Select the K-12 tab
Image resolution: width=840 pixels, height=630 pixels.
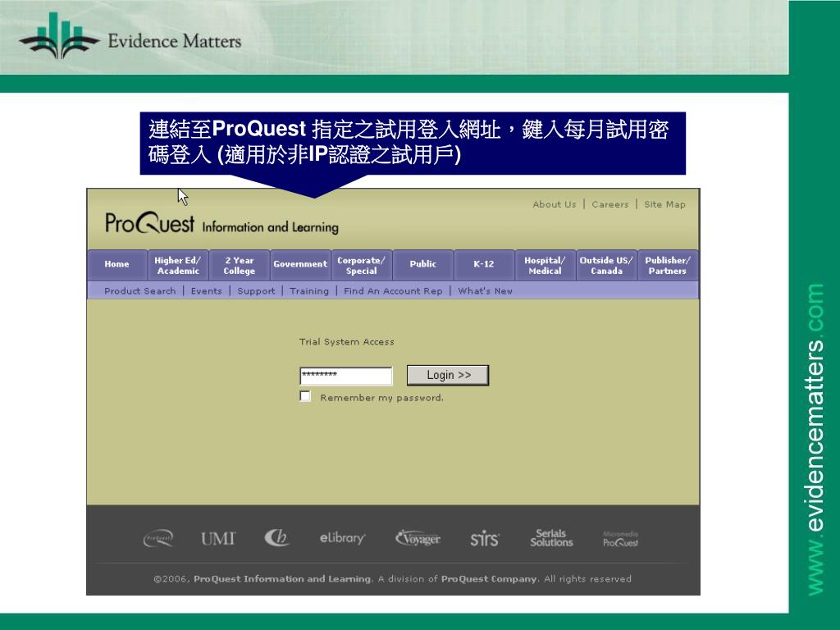pos(484,264)
